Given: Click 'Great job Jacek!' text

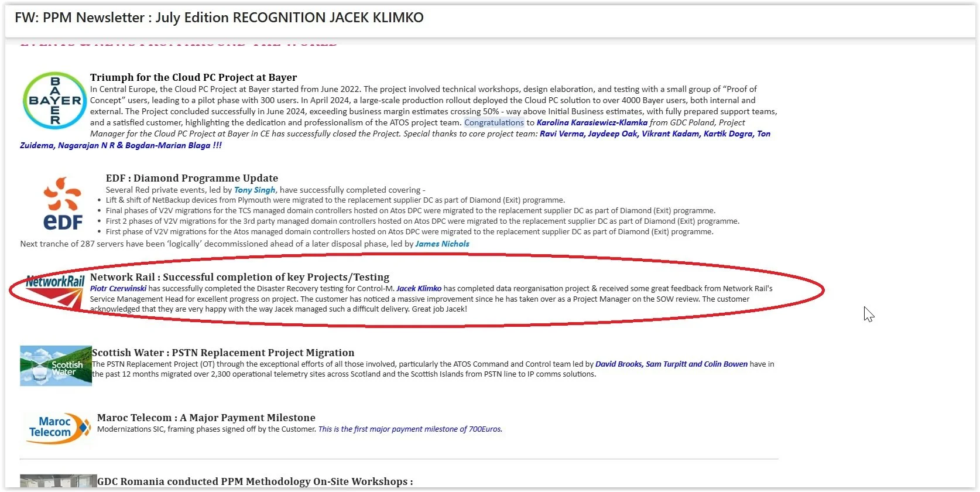Looking at the screenshot, I should pyautogui.click(x=439, y=309).
